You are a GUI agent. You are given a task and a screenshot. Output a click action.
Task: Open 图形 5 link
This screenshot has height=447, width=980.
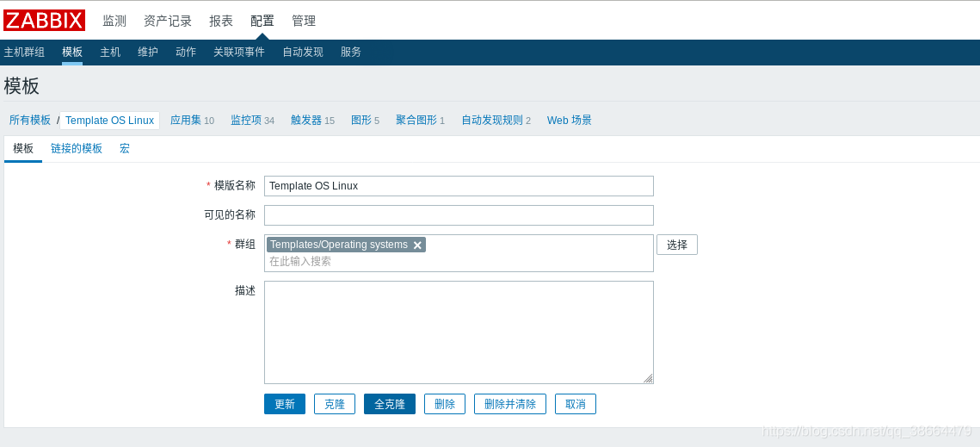366,121
